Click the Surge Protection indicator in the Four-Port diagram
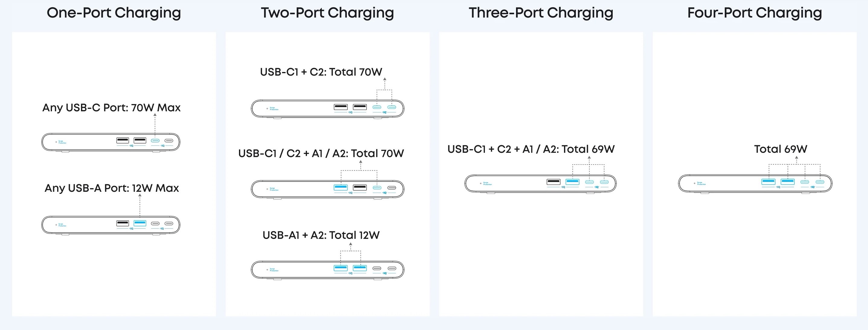 [695, 183]
